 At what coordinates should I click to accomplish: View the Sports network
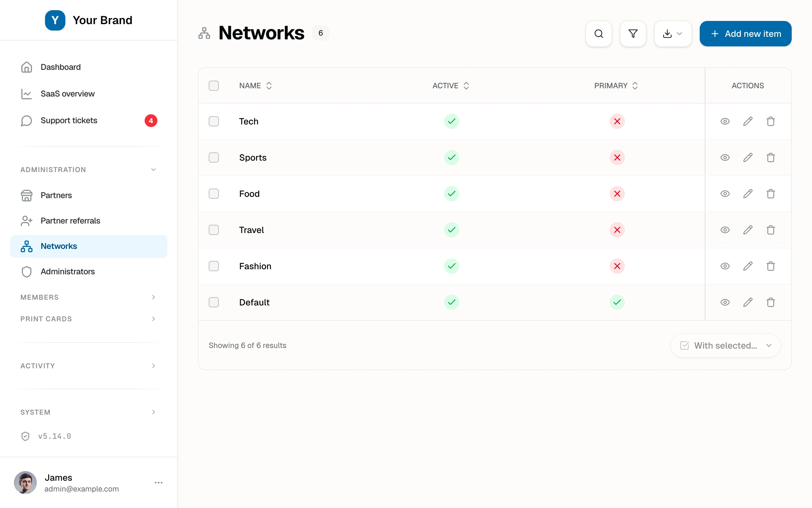click(x=725, y=157)
